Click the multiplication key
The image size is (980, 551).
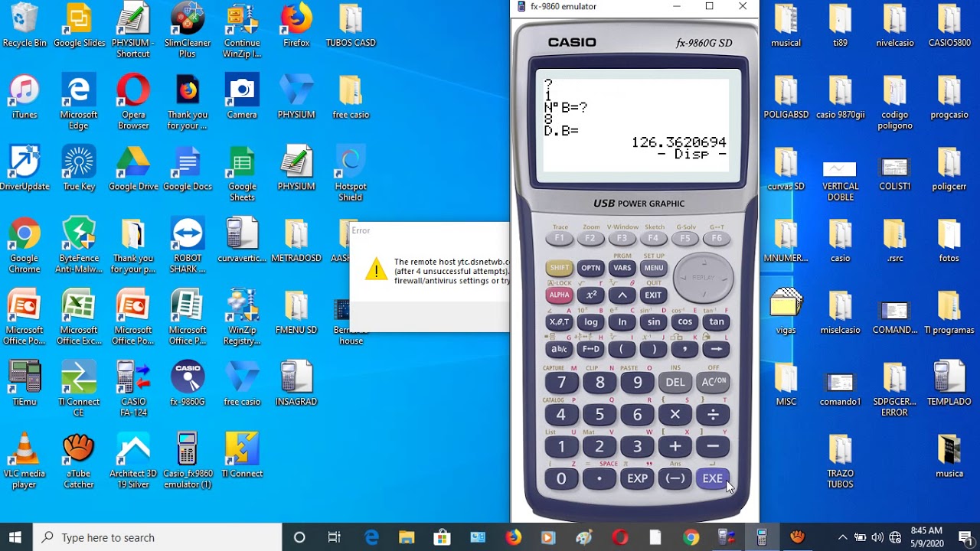point(675,414)
